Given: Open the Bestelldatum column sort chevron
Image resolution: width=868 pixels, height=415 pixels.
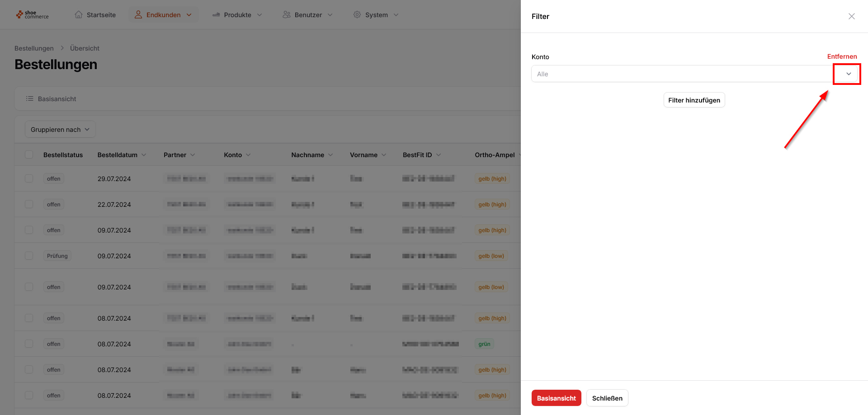Looking at the screenshot, I should coord(144,155).
